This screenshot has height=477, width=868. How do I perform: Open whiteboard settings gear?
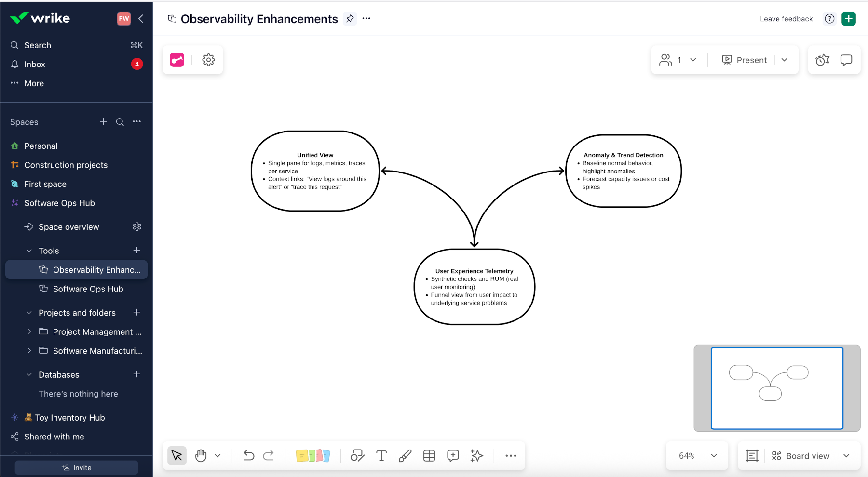(208, 60)
